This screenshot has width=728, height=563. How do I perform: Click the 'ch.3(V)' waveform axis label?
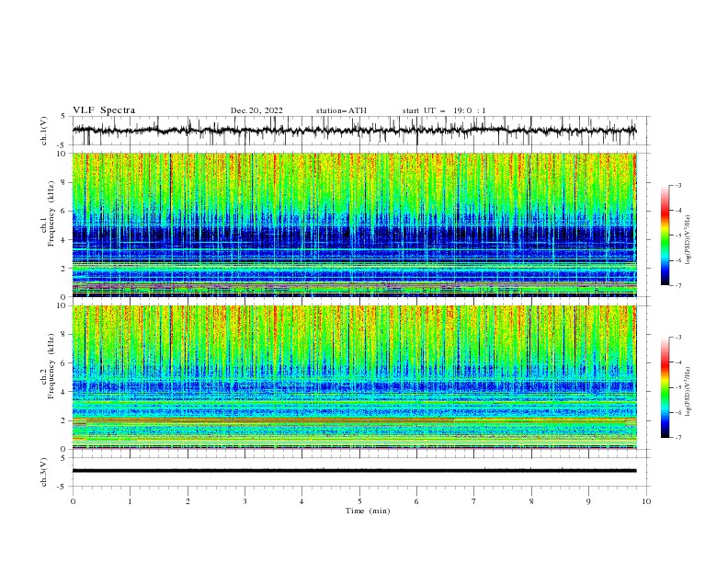point(44,472)
